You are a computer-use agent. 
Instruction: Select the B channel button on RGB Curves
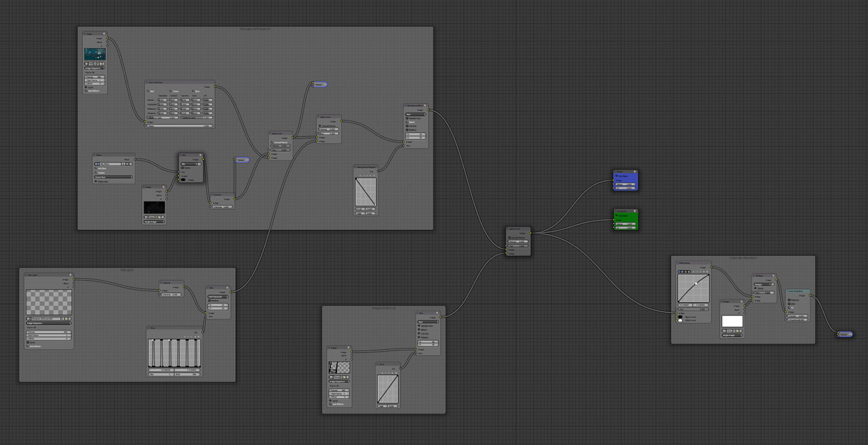[x=689, y=272]
